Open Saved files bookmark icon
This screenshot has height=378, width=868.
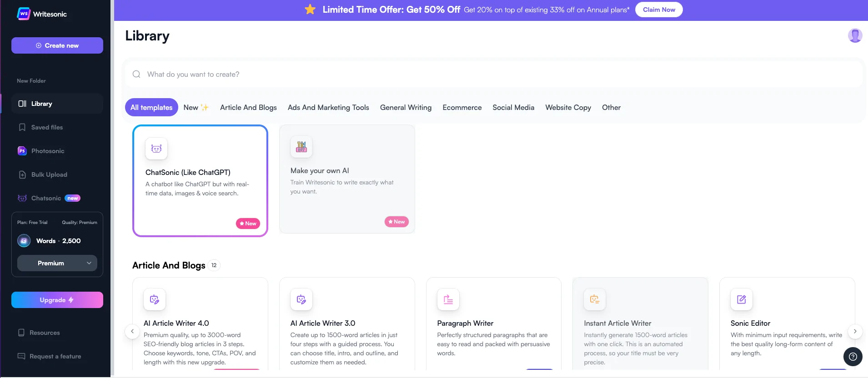pos(22,127)
